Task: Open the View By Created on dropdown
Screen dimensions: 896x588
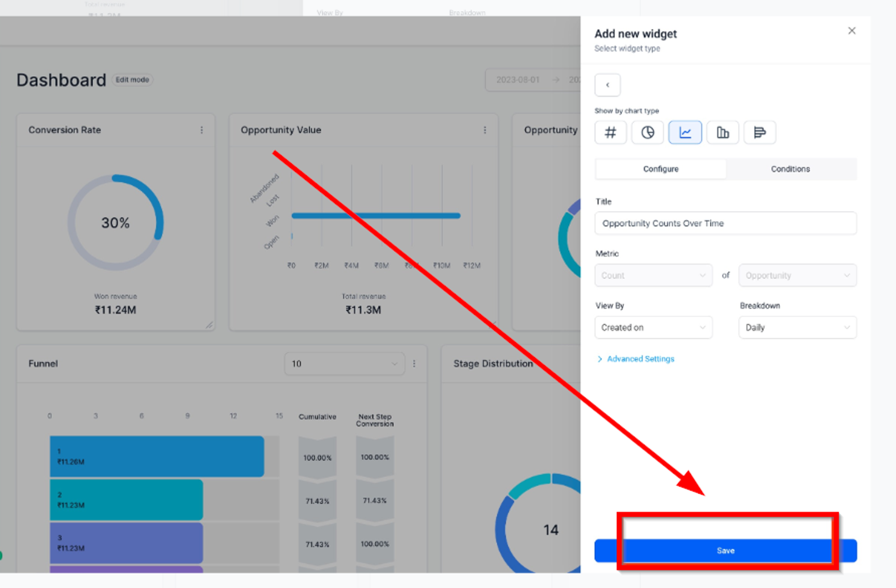Action: point(654,327)
